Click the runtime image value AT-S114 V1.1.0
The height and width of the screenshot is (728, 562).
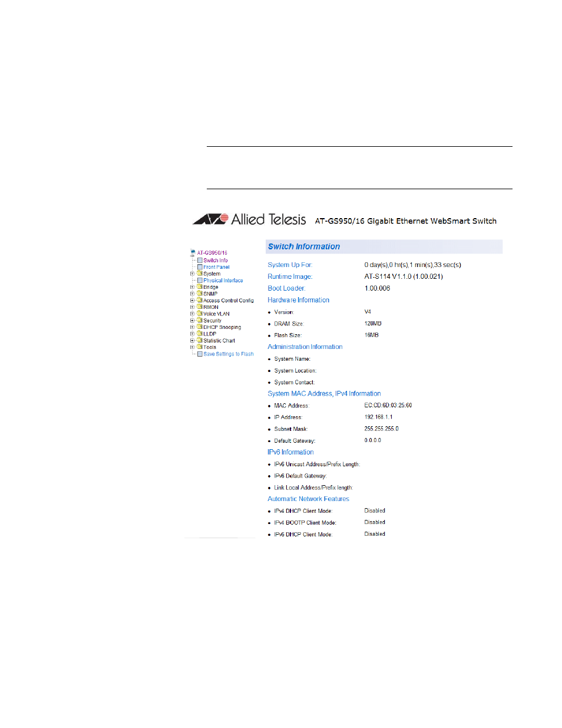click(x=404, y=276)
